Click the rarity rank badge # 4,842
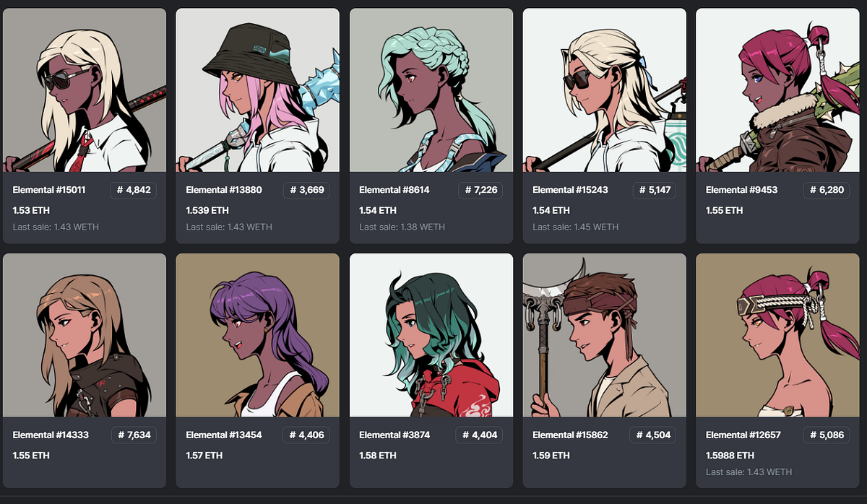Screen dimensions: 867x504 133,191
